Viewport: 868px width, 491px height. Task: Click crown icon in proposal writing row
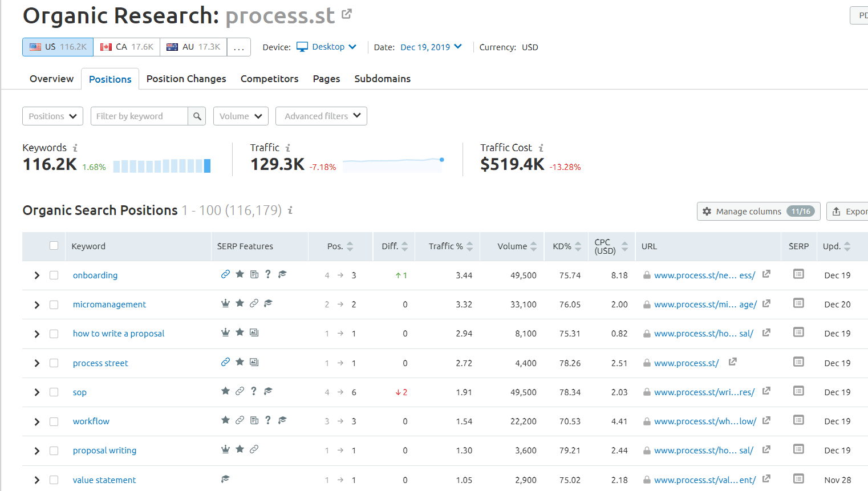click(225, 449)
